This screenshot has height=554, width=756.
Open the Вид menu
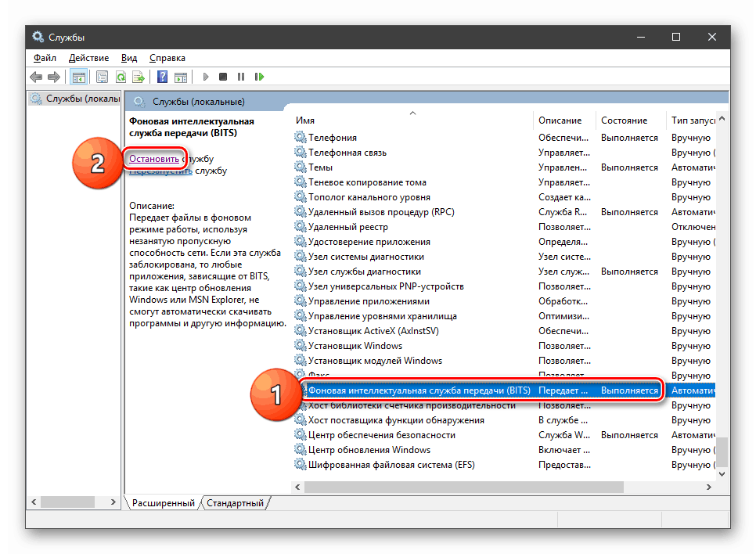128,57
